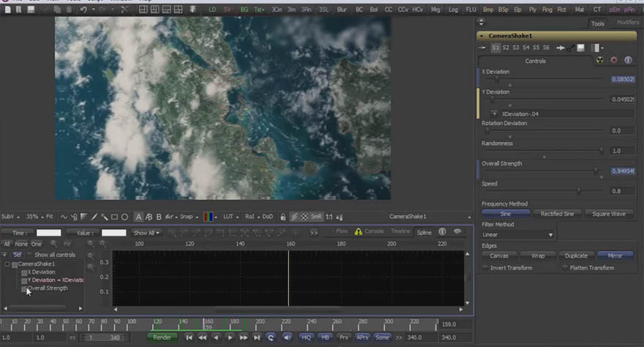Add a Brightness Contrast tool via BC

click(359, 10)
